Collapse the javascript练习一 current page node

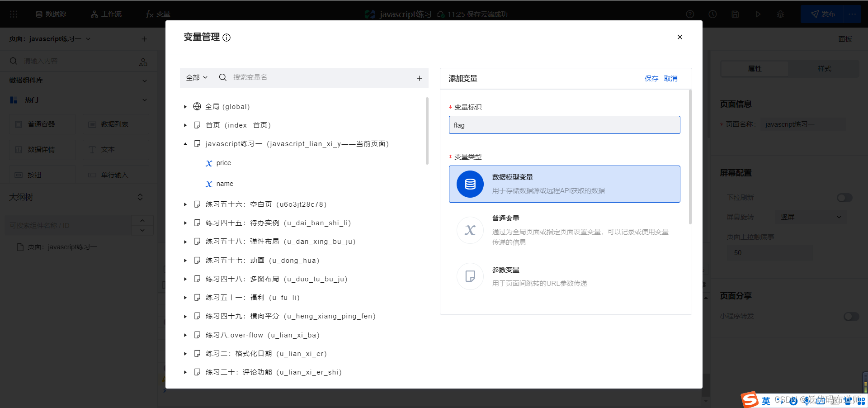[x=185, y=144]
